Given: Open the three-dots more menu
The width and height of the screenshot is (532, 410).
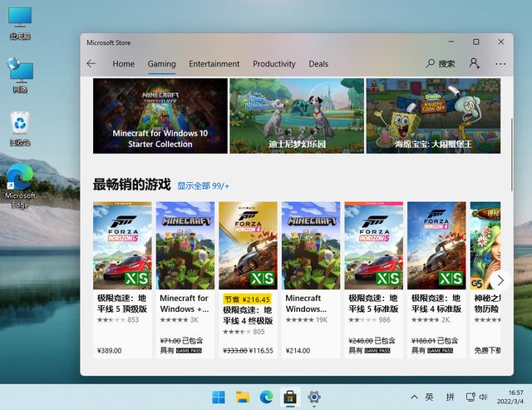Looking at the screenshot, I should click(500, 64).
